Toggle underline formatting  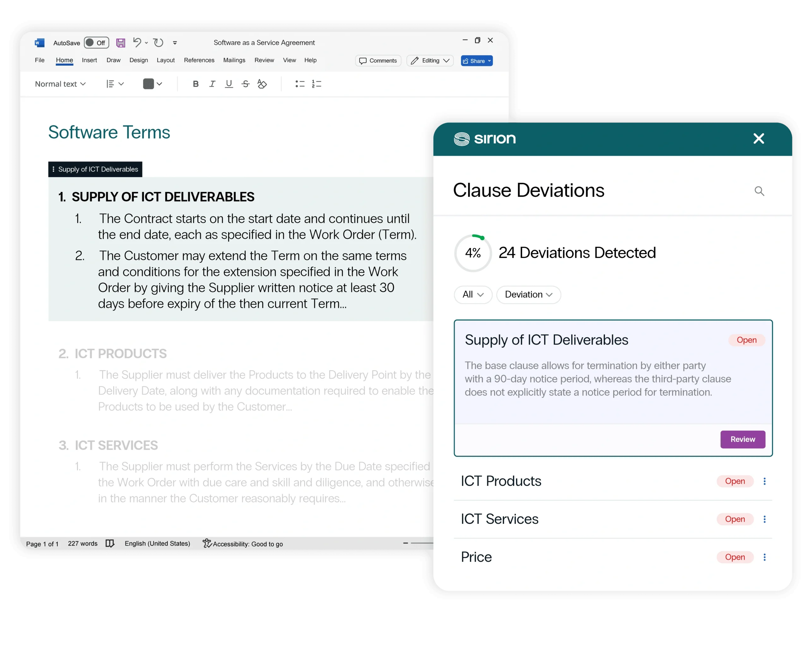pos(229,84)
